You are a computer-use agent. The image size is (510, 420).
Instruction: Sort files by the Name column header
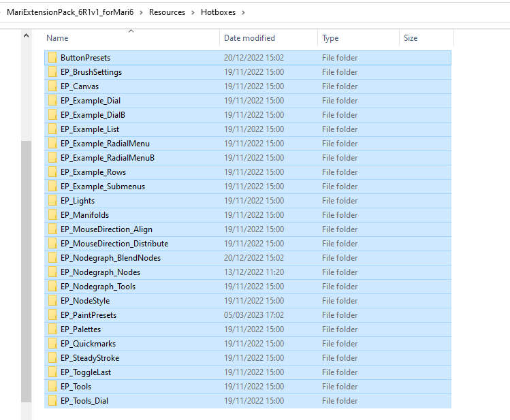pos(58,38)
